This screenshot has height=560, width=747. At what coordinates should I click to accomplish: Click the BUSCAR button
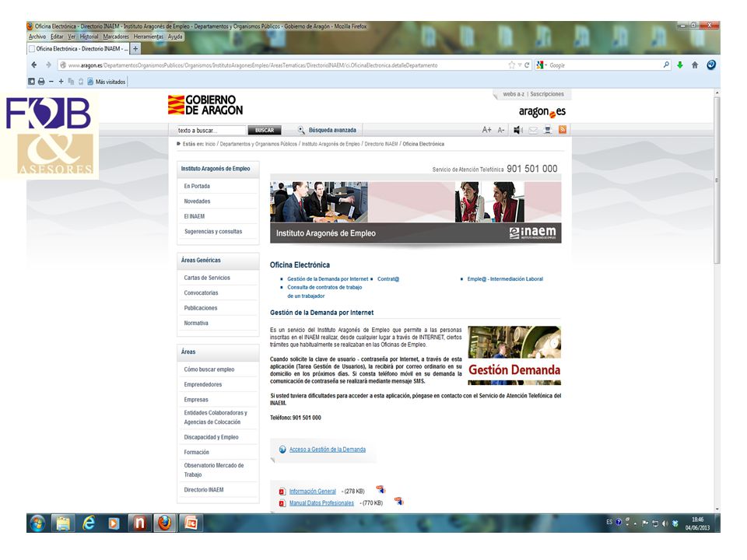tap(265, 130)
